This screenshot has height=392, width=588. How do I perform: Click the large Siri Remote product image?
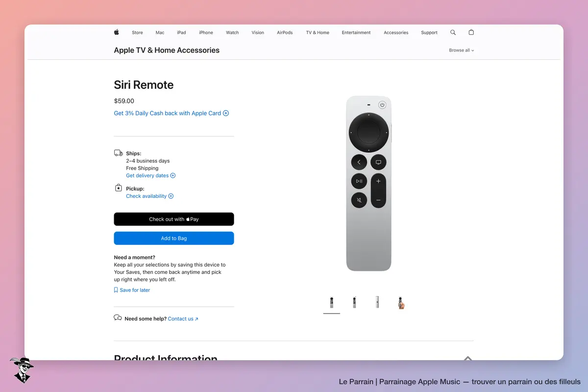click(368, 183)
